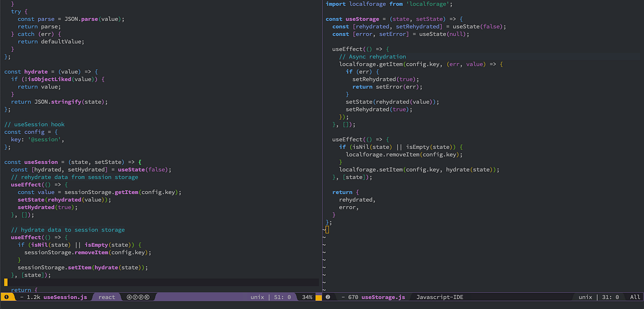This screenshot has height=309, width=644.
Task: Toggle the modified dash indicator for useStorage.js
Action: click(342, 297)
